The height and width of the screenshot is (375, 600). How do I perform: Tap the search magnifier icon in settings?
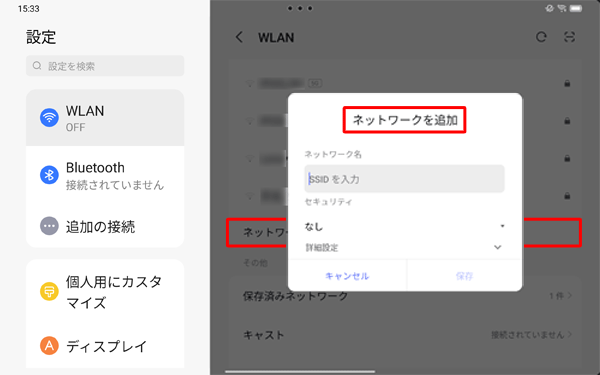pos(37,66)
